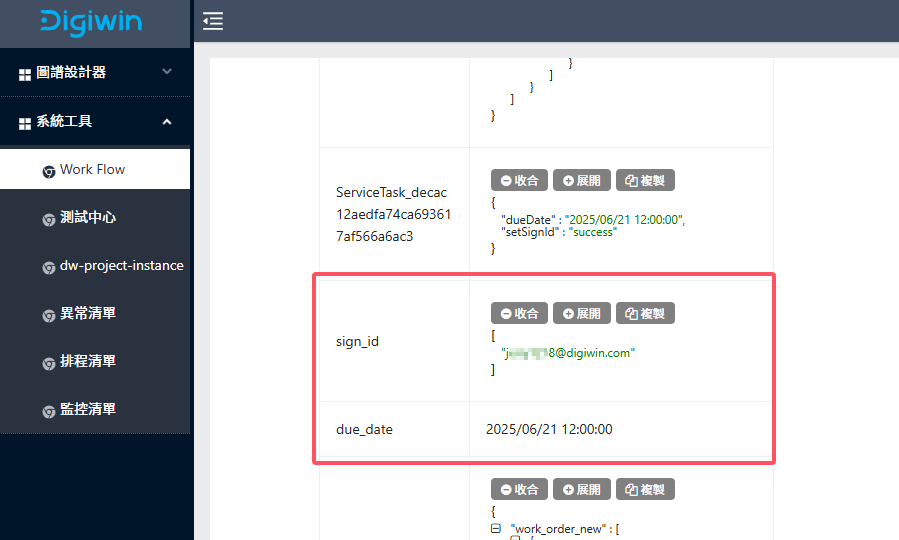Collapse the 系統工具 menu chevron
899x540 pixels.
167,121
